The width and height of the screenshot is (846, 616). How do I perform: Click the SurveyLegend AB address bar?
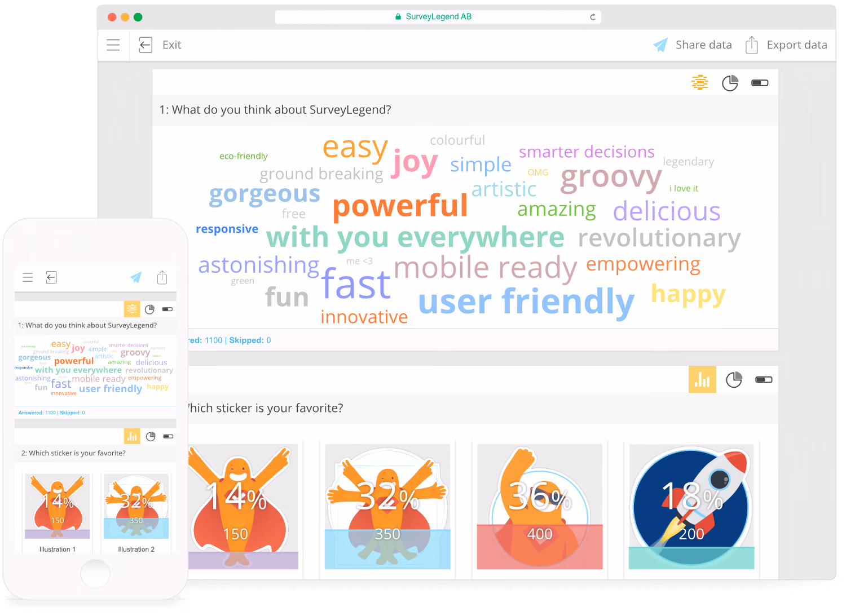[438, 17]
